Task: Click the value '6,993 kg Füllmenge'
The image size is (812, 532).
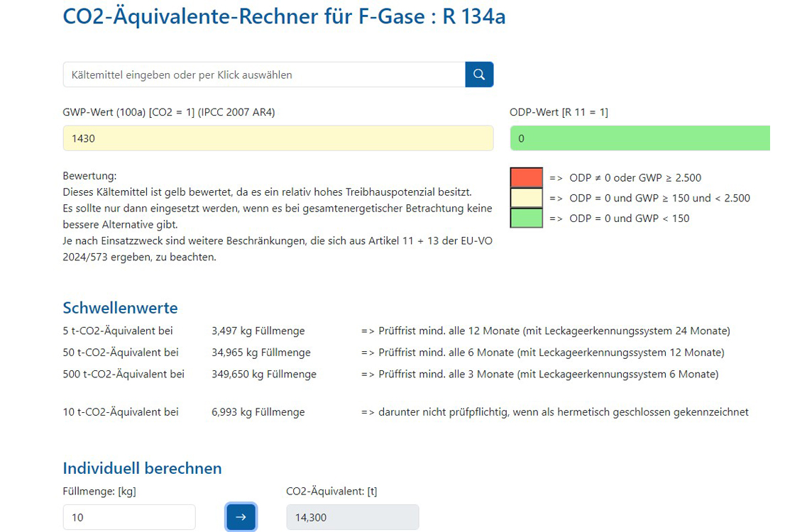Action: pos(258,412)
